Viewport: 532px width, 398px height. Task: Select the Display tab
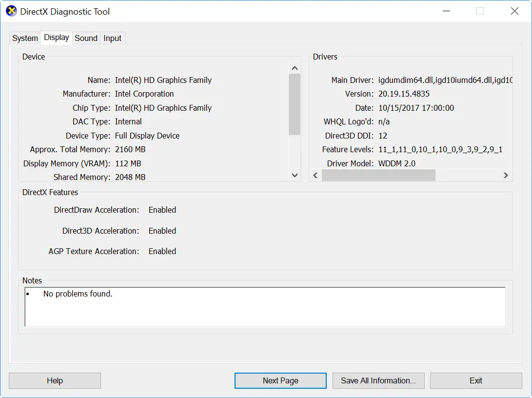pyautogui.click(x=56, y=37)
